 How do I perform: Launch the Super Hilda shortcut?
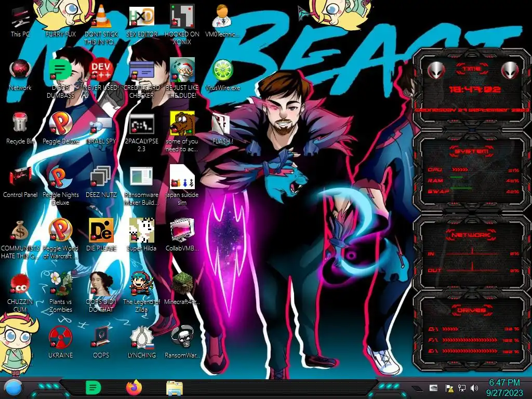tap(142, 231)
